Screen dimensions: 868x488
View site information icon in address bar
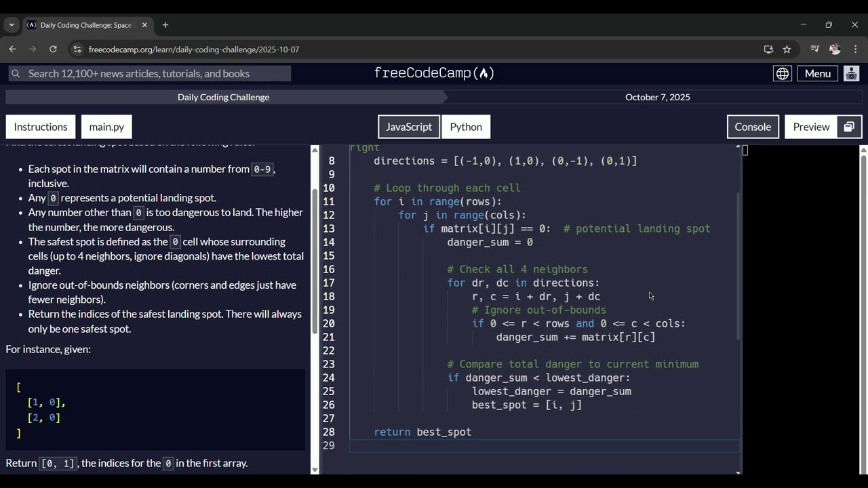[77, 49]
